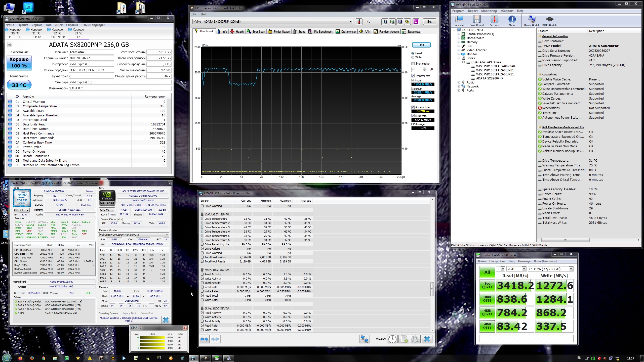Select ADATA SX8200PNP in the drives tree
The height and width of the screenshot is (362, 644).
coord(489,78)
